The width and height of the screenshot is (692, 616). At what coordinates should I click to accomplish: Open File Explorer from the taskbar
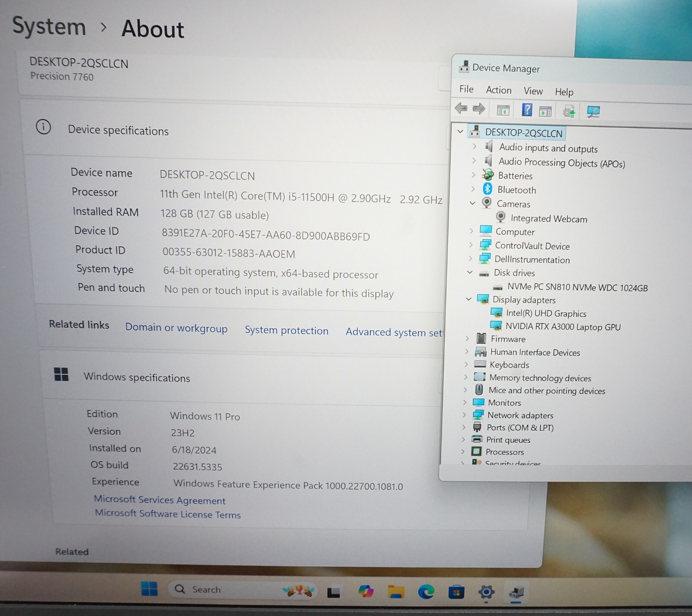pyautogui.click(x=396, y=591)
